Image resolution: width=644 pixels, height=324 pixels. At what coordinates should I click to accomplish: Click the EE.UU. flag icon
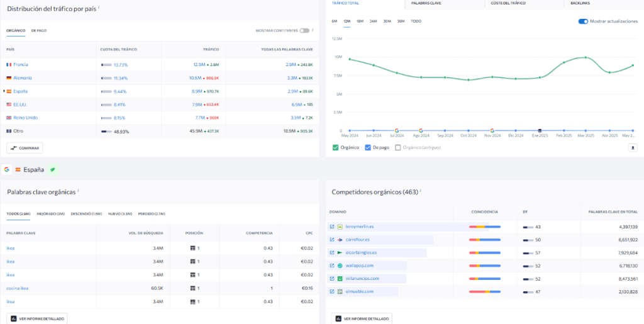point(9,104)
